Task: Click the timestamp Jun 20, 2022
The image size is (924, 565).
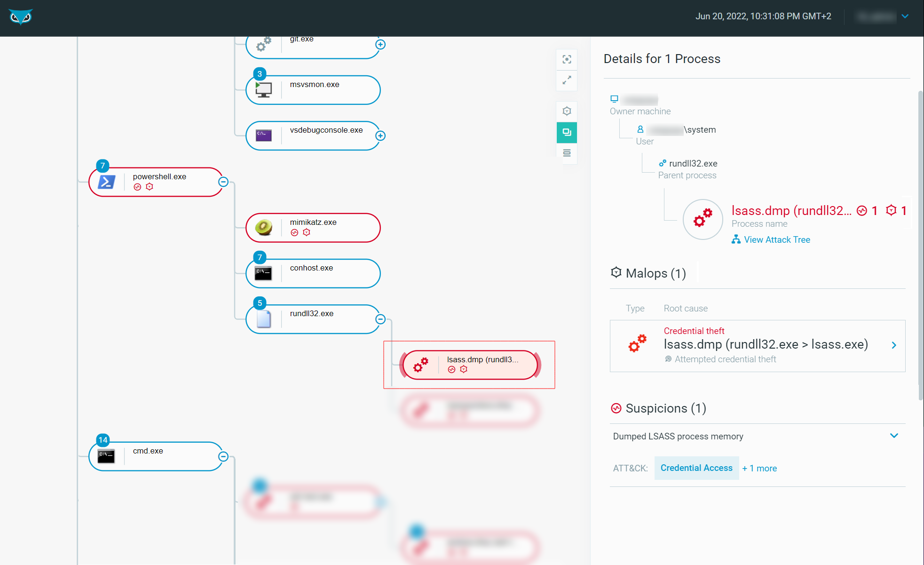Action: pyautogui.click(x=763, y=16)
